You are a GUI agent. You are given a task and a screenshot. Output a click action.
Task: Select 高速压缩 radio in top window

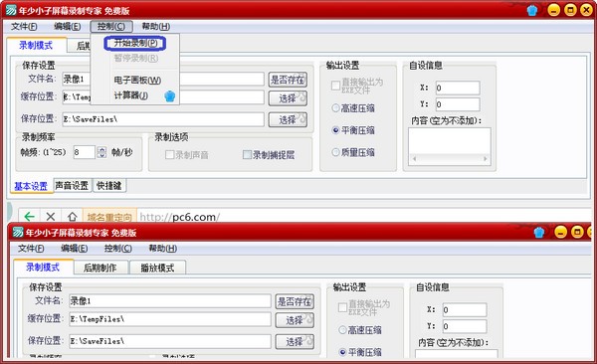[335, 108]
